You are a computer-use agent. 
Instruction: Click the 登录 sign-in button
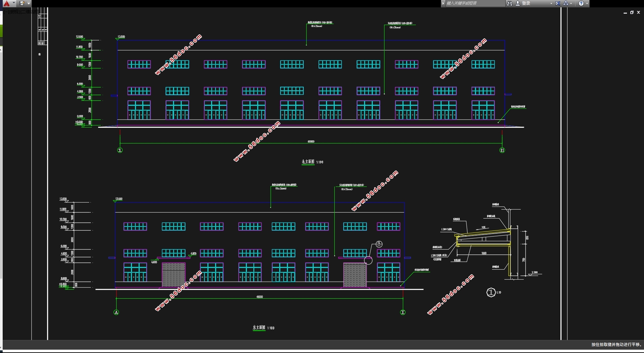click(x=523, y=3)
